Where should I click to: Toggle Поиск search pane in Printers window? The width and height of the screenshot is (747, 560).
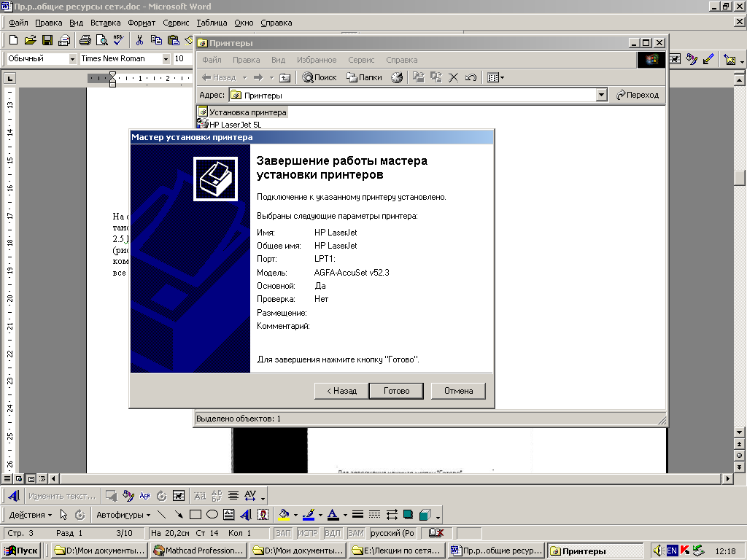(x=320, y=77)
